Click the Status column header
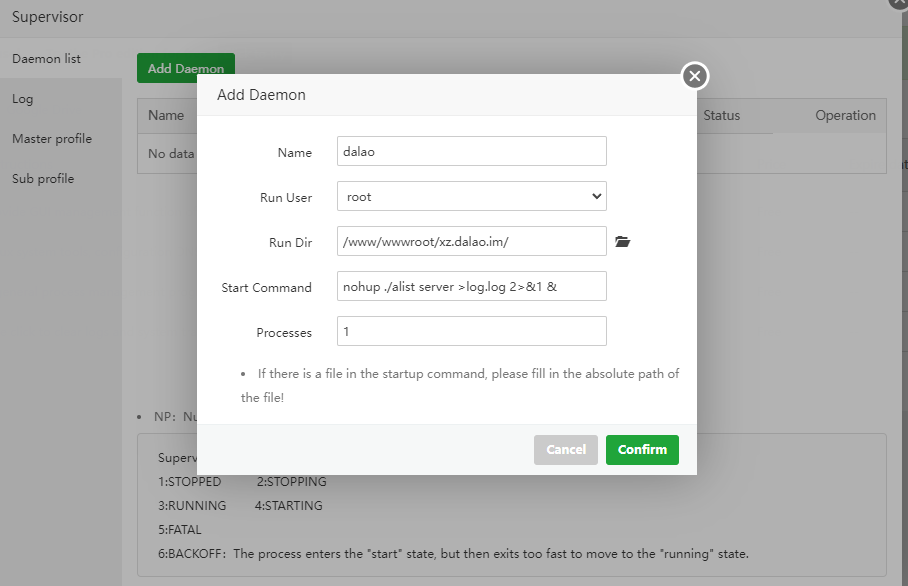This screenshot has height=586, width=908. click(721, 115)
